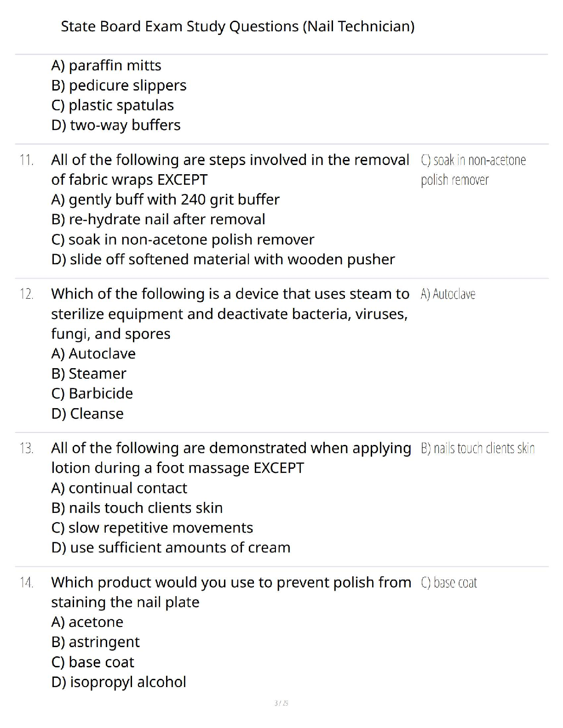Select option 'B) pedicure slippers'
Screen dimensions: 563x728
[x=119, y=85]
